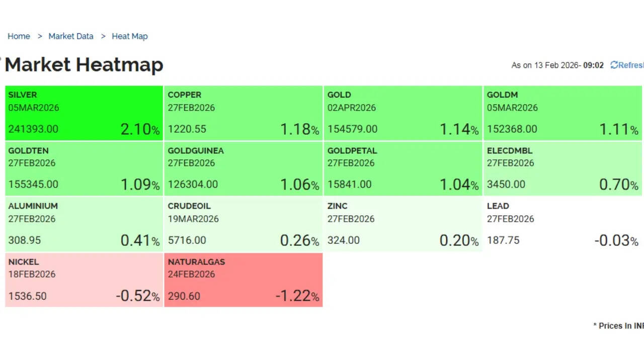644x362 pixels.
Task: Open the COPPER heatmap tile
Action: tap(244, 113)
